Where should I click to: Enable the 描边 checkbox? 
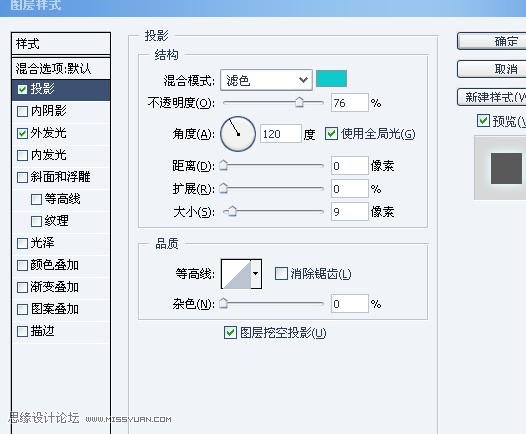22,331
